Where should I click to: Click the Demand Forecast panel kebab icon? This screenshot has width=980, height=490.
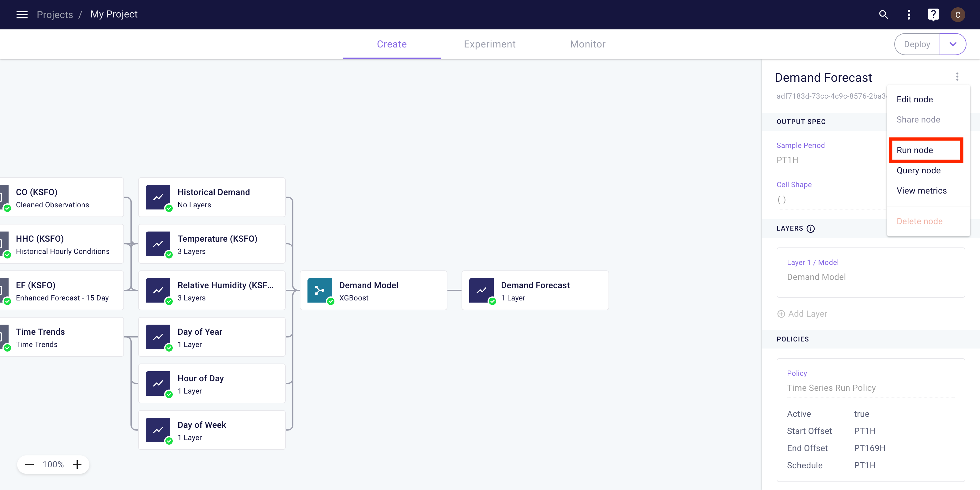pyautogui.click(x=957, y=77)
